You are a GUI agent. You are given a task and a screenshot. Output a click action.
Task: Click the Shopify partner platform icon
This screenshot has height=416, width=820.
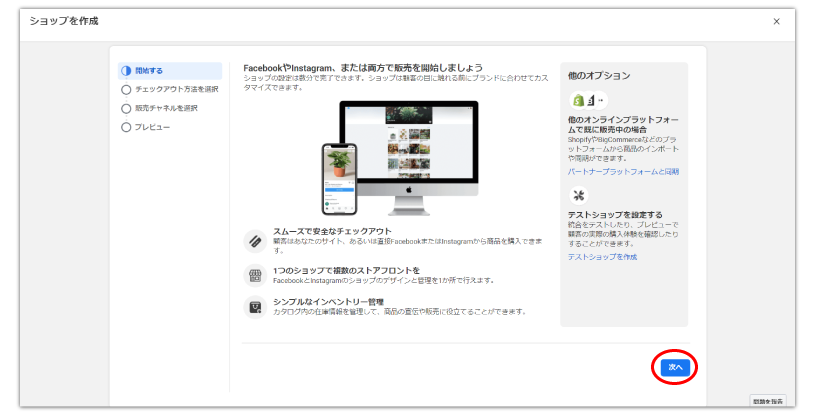point(578,100)
